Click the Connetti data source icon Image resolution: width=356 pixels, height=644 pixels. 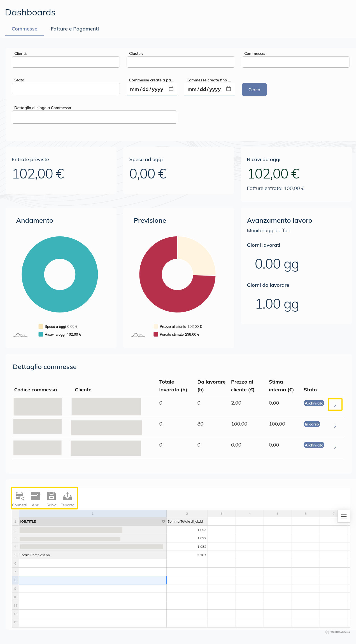(20, 496)
